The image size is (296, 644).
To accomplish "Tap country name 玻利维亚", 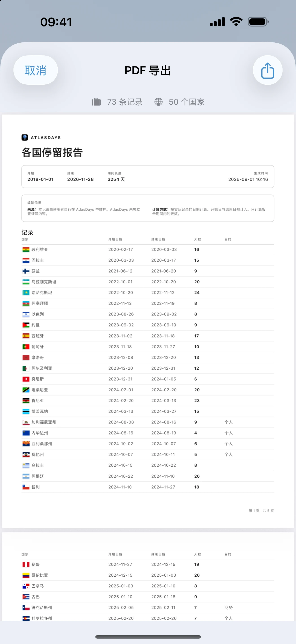I will [40, 249].
